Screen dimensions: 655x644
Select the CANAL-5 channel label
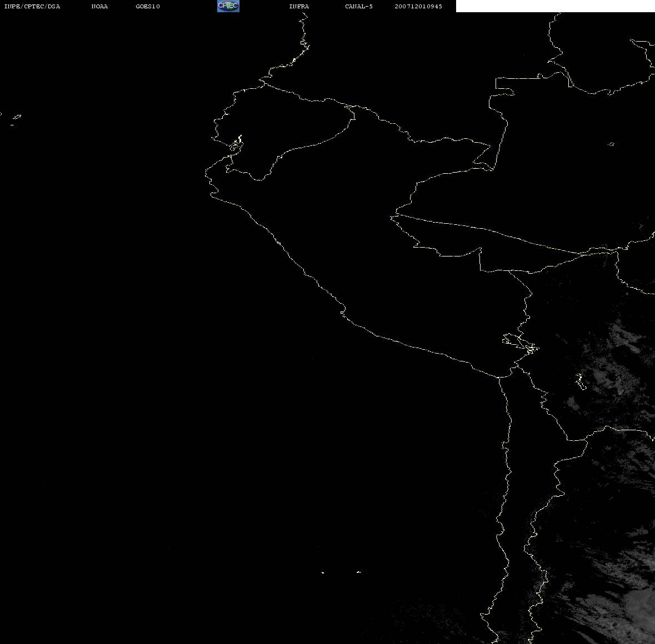pos(359,7)
